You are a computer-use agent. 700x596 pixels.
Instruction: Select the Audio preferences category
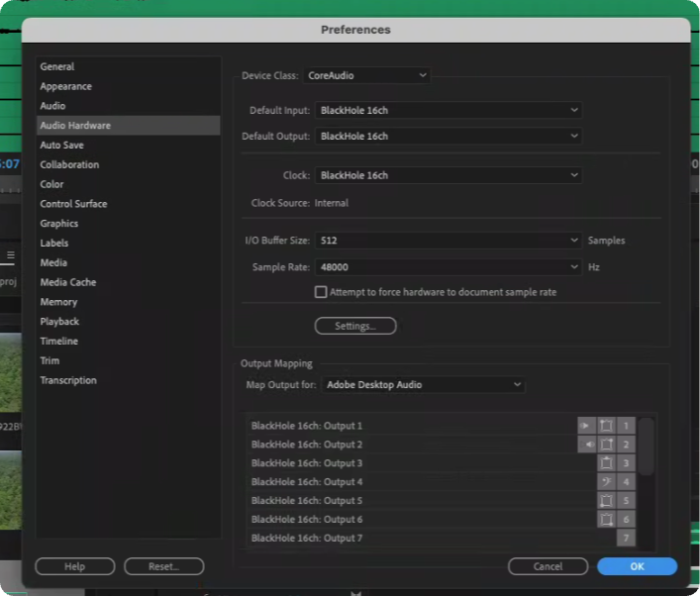128,106
